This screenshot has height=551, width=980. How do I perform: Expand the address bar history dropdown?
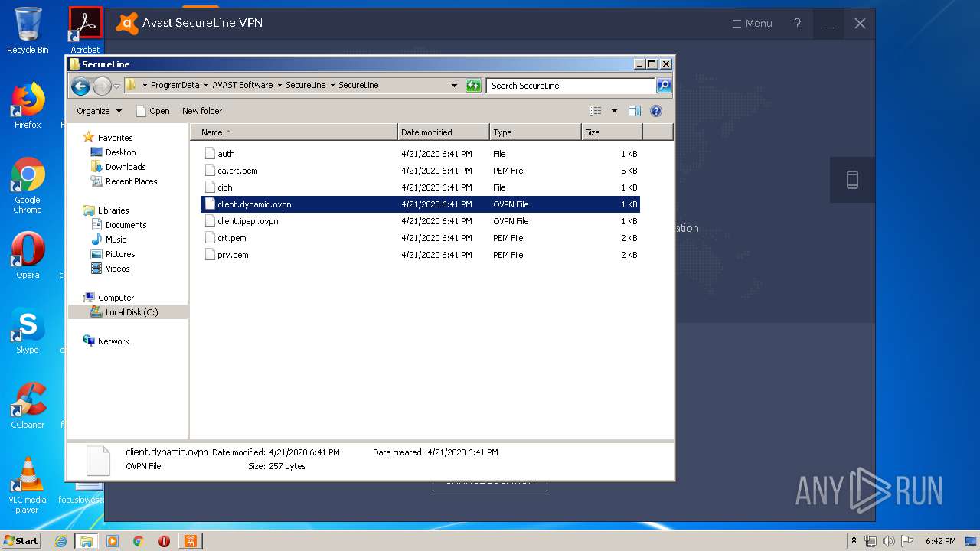click(x=454, y=86)
